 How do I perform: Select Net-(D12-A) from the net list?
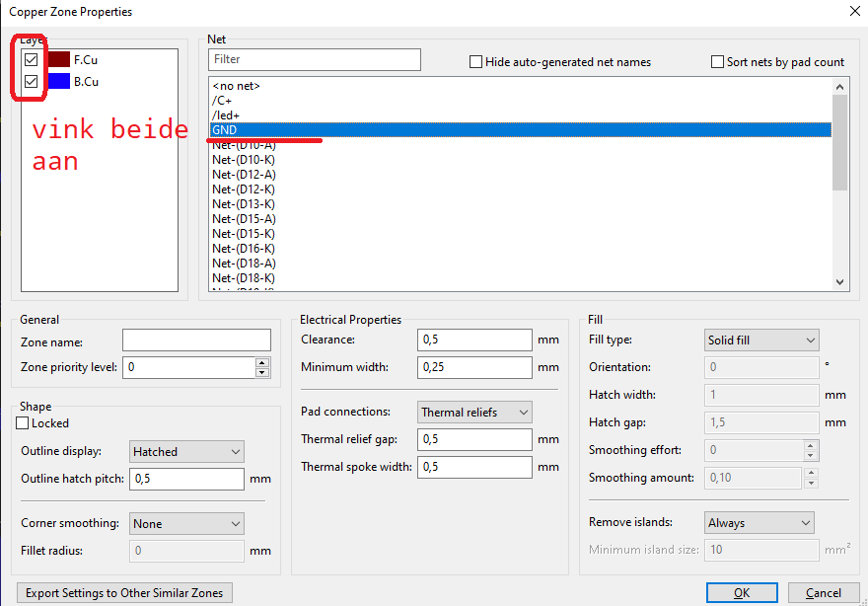[x=244, y=175]
